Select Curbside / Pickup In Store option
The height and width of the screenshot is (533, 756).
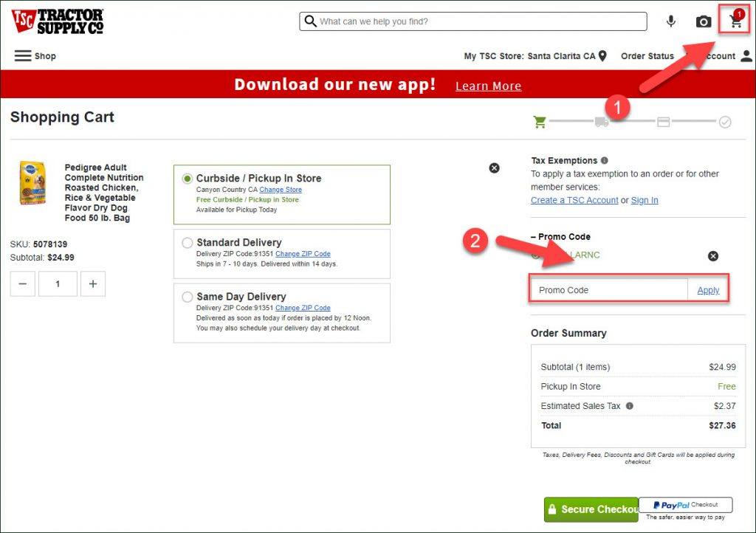click(188, 179)
